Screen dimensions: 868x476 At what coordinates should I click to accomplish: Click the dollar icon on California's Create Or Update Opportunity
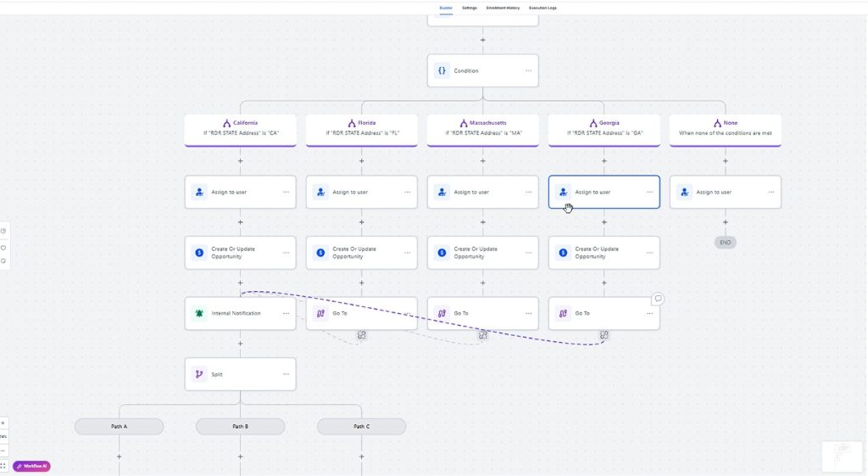click(199, 253)
